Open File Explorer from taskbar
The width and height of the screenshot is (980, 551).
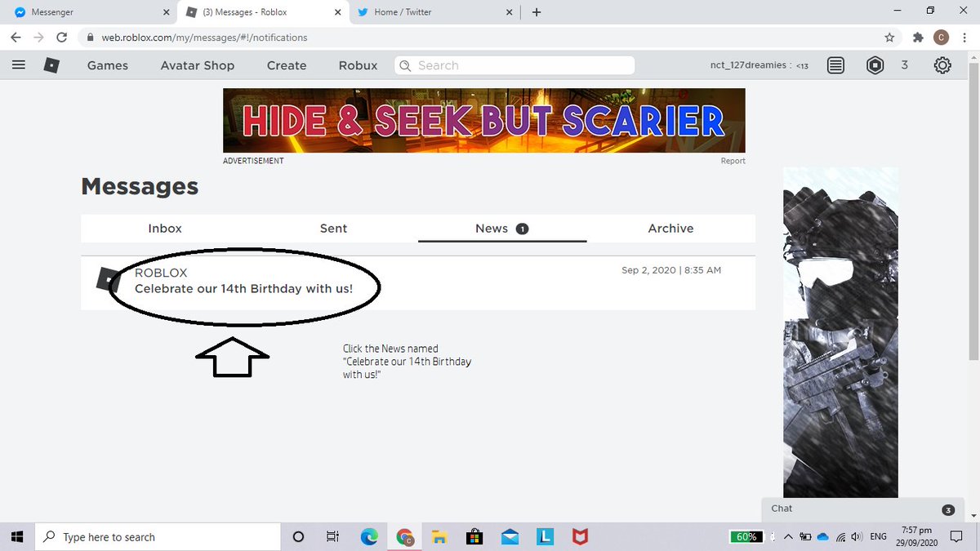pos(439,536)
